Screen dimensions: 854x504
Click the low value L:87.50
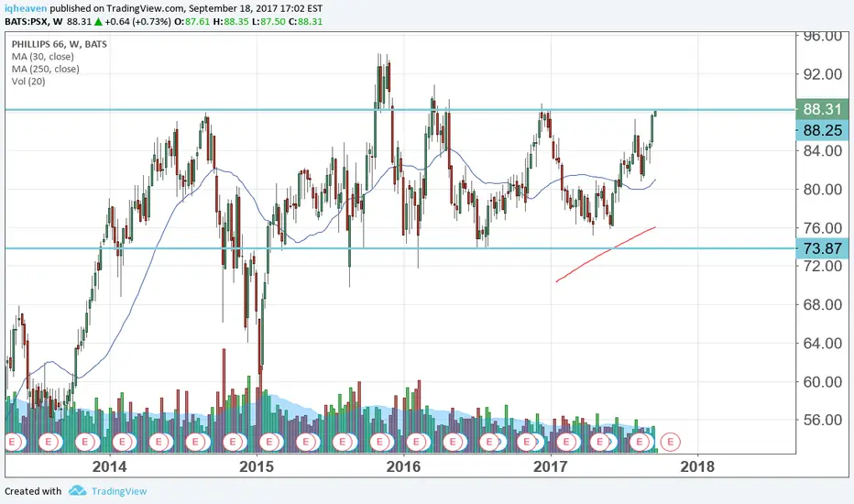pyautogui.click(x=268, y=22)
